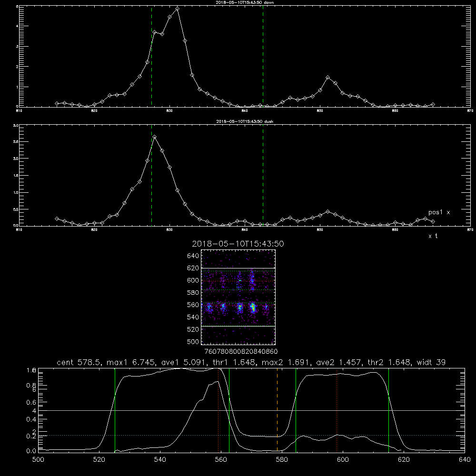The height and width of the screenshot is (476, 476).
Task: Click the 'max2 1.691' value
Action: (284, 362)
